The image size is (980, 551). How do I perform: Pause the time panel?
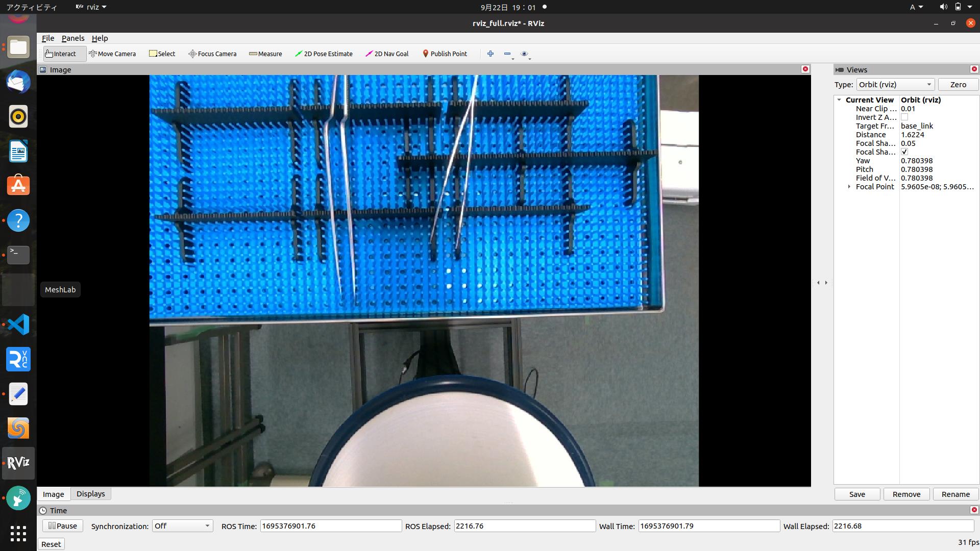[x=63, y=526]
